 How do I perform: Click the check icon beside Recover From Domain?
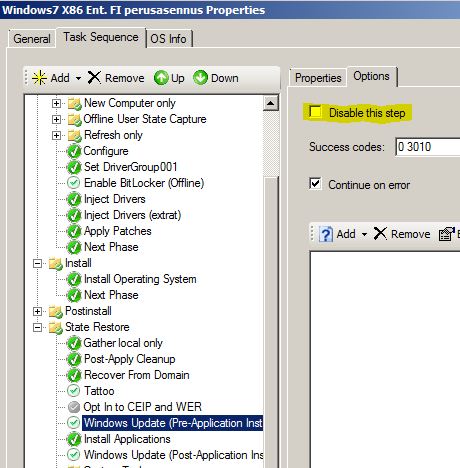coord(74,375)
